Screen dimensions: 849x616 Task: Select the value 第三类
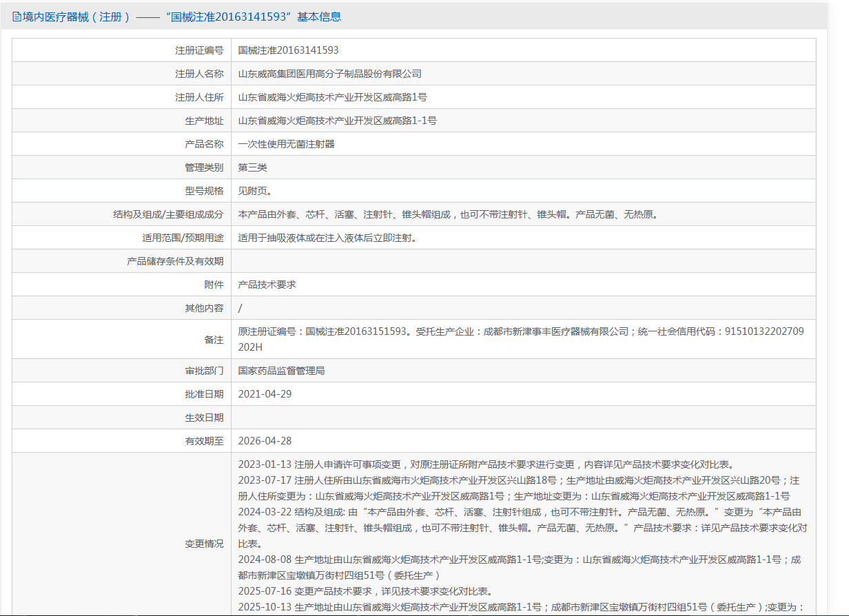click(x=252, y=167)
